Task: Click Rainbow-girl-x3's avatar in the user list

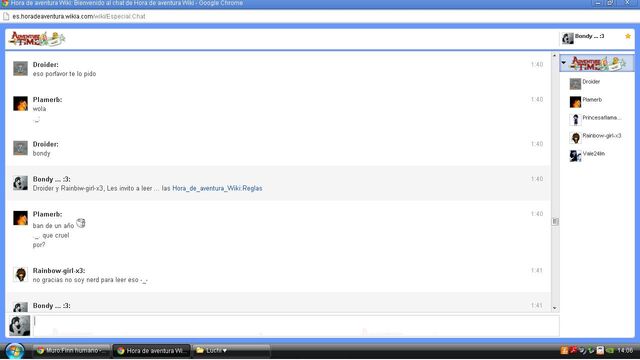Action: [575, 138]
